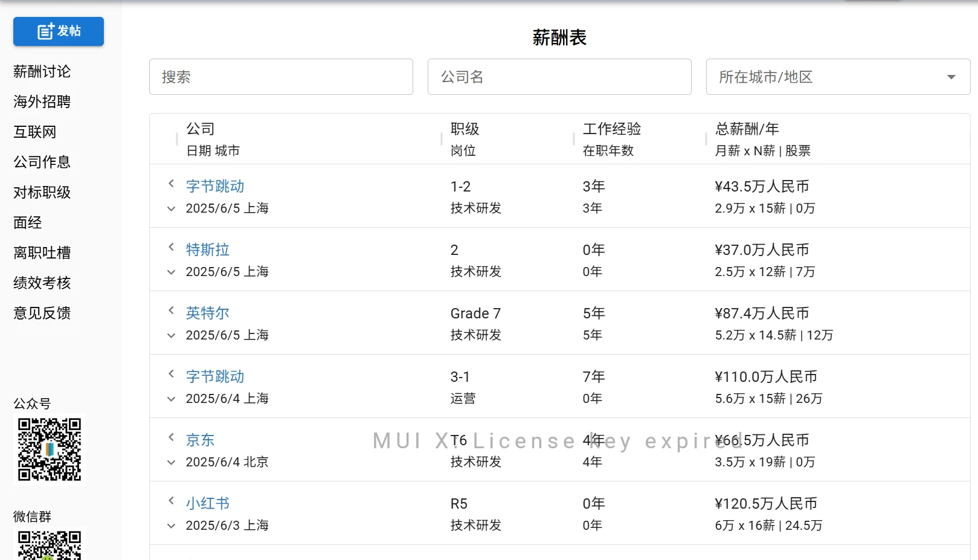Click the ¥87.4万人民币 salary cell
The image size is (978, 560).
coord(762,313)
